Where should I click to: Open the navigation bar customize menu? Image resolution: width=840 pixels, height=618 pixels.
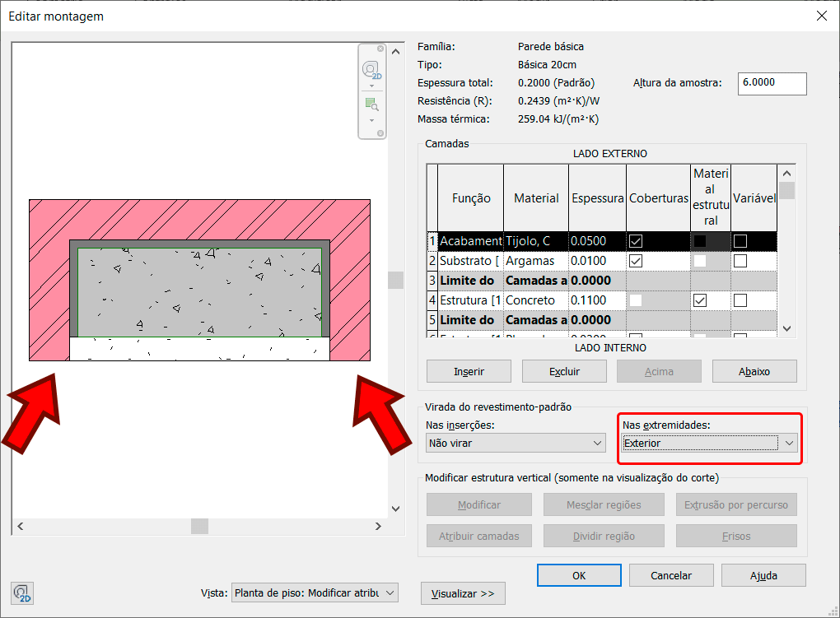[x=380, y=132]
